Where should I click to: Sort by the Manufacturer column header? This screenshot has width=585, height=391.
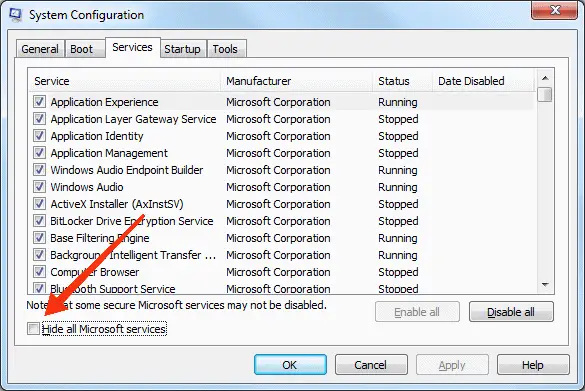[297, 81]
